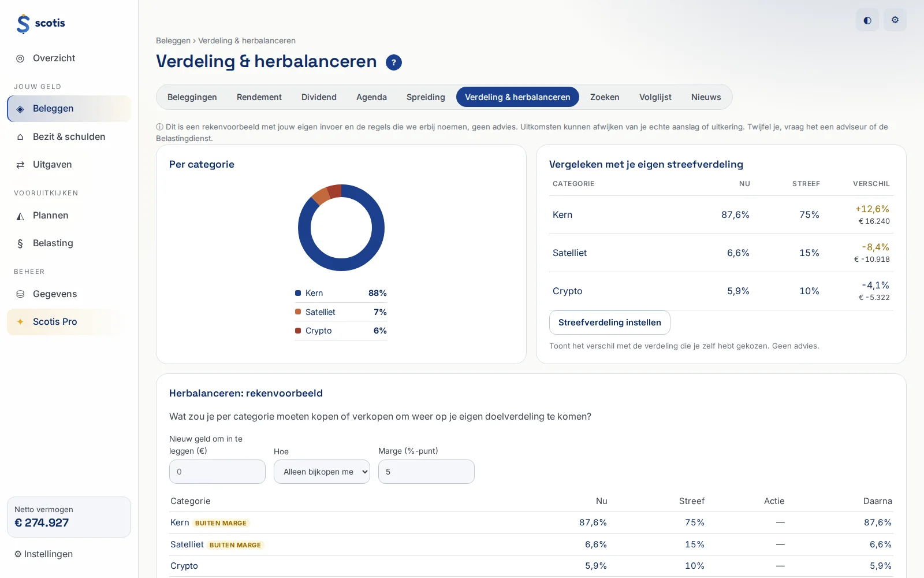
Task: Click the red Crypto legend swatch
Action: (298, 331)
